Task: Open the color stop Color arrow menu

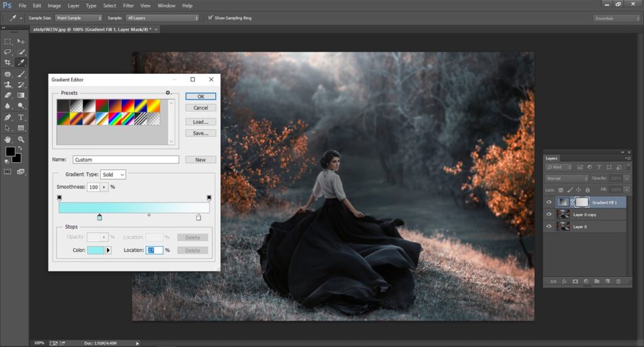Action: [x=108, y=250]
